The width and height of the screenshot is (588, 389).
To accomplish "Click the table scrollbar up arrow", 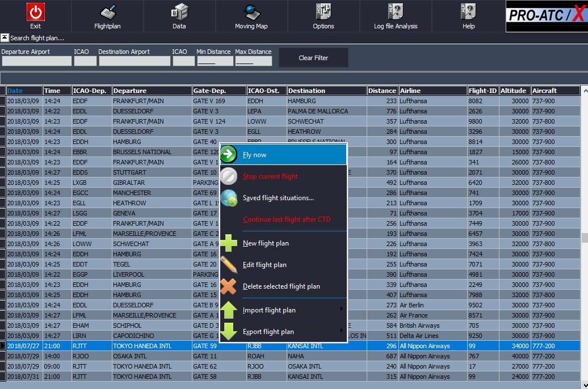I will 584,90.
